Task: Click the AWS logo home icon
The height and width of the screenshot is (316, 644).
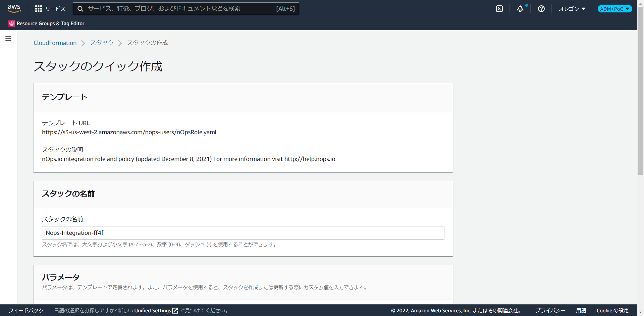Action: (x=14, y=8)
